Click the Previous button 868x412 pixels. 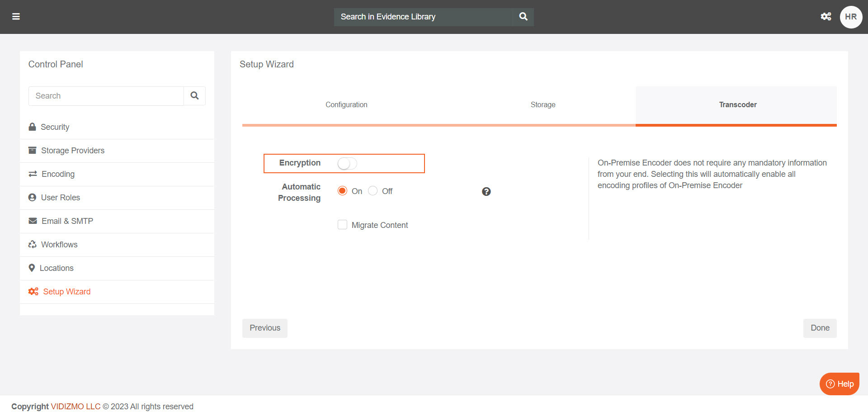point(264,328)
